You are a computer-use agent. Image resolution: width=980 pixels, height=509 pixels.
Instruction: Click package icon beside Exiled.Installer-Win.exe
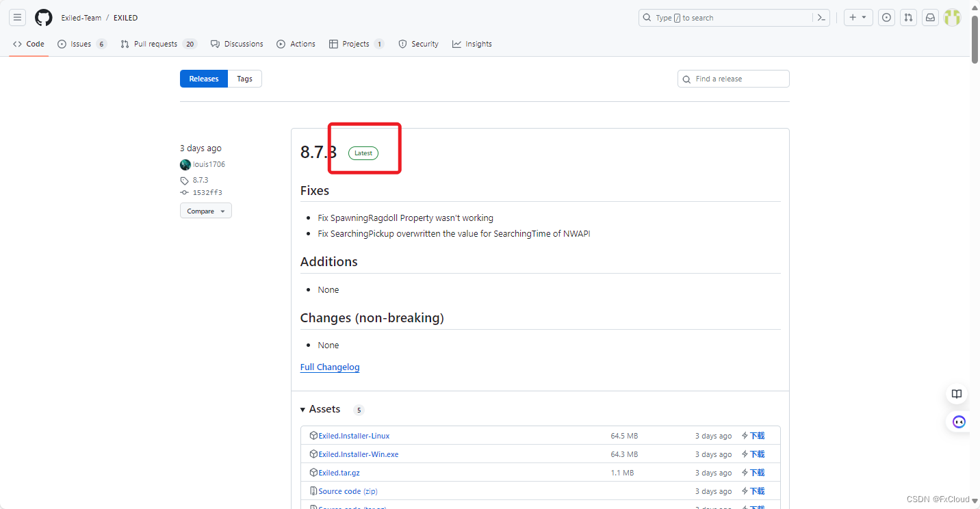click(x=313, y=454)
